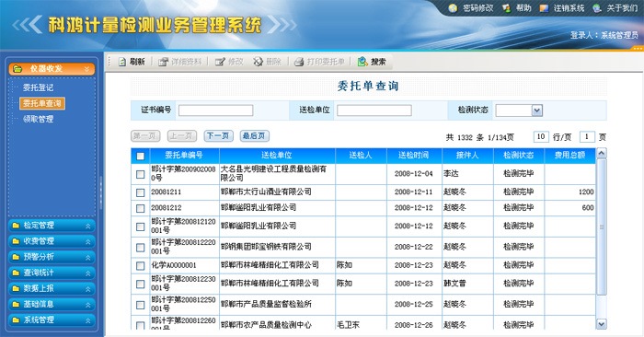Click the refresh icon in the toolbar

122,62
